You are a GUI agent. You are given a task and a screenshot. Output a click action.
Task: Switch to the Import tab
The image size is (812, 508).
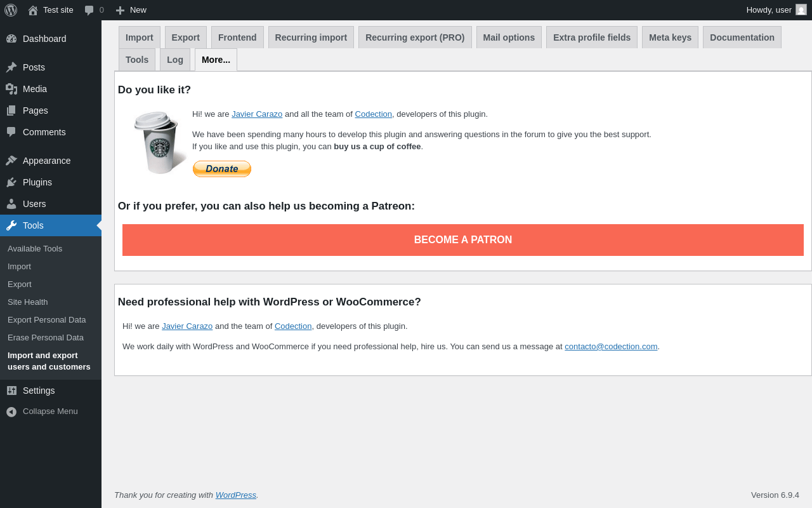pyautogui.click(x=140, y=37)
